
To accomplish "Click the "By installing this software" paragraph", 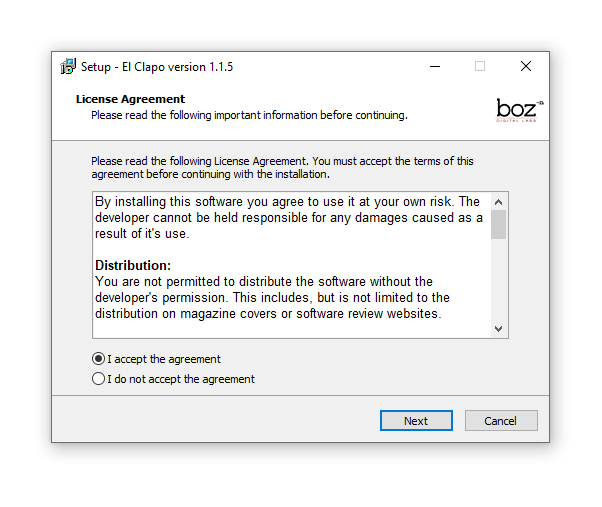I will click(288, 218).
